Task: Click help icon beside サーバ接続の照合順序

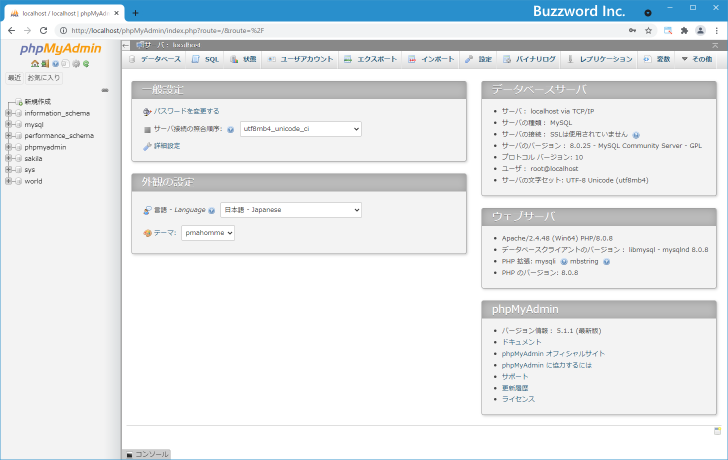Action: pos(230,130)
